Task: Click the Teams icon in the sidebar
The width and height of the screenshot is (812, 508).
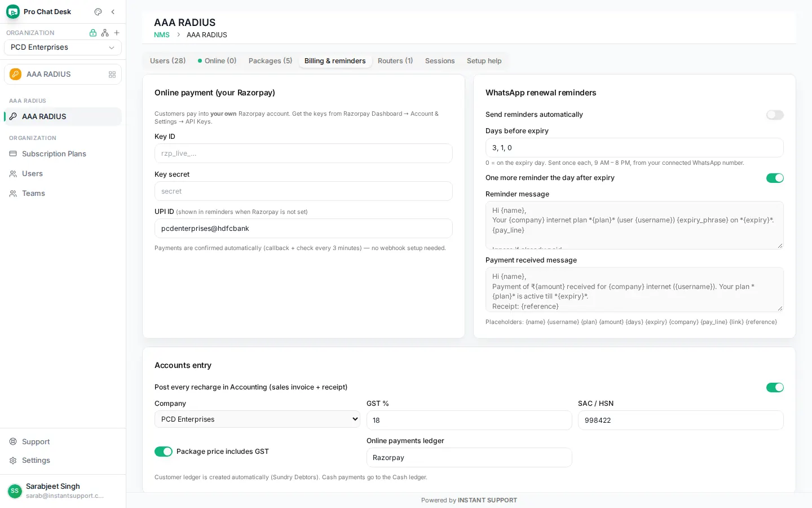Action: pyautogui.click(x=13, y=194)
